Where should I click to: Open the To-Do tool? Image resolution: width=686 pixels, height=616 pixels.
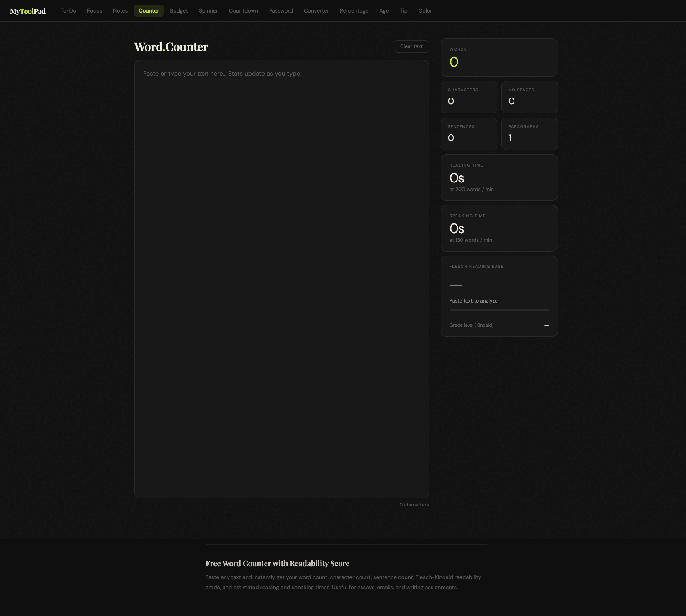[x=68, y=10]
